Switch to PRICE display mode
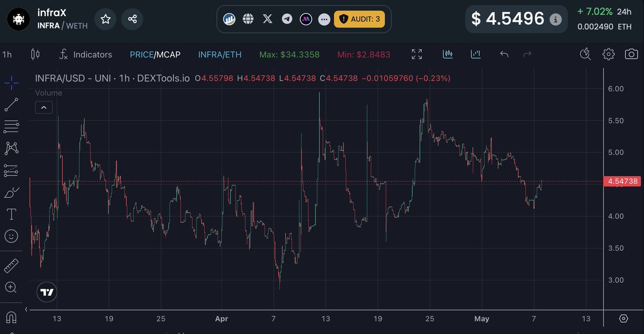The height and width of the screenshot is (334, 644). tap(142, 54)
